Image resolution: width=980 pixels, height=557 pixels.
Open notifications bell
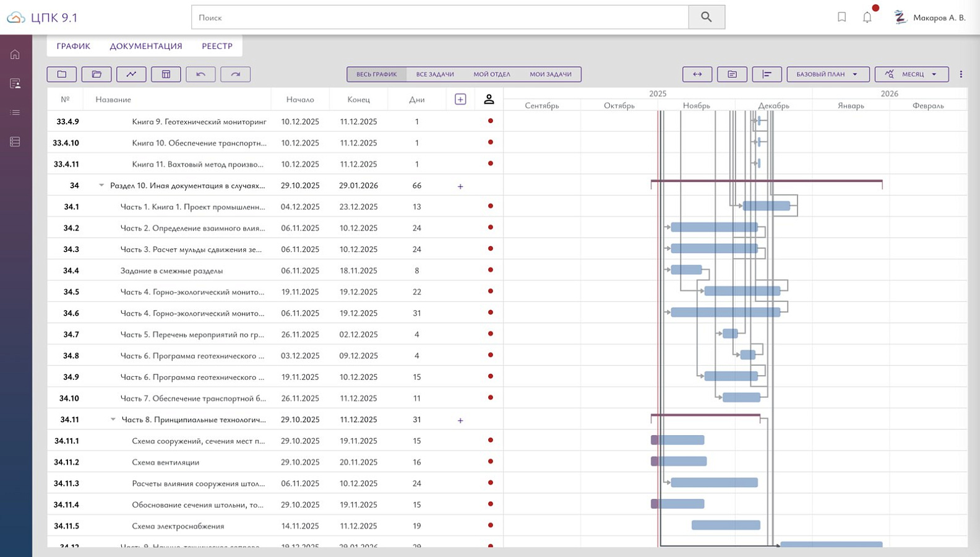[867, 17]
